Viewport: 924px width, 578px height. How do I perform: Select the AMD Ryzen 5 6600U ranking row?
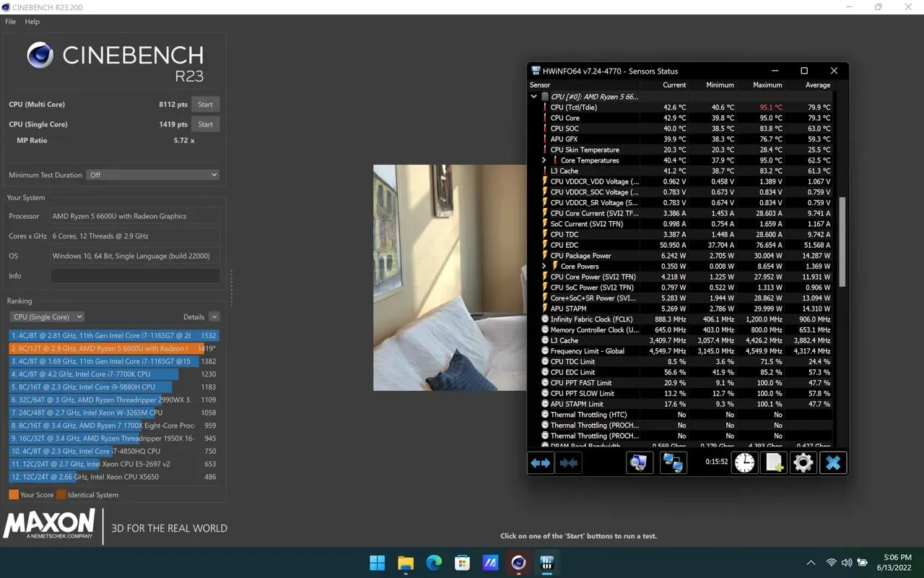coord(114,348)
